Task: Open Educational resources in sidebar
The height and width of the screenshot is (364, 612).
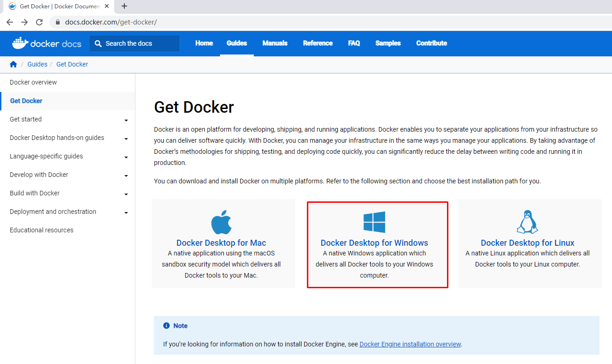Action: click(x=42, y=230)
